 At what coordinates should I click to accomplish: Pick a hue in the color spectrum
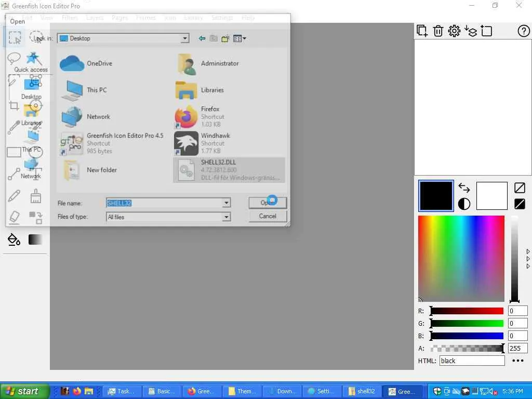(461, 258)
